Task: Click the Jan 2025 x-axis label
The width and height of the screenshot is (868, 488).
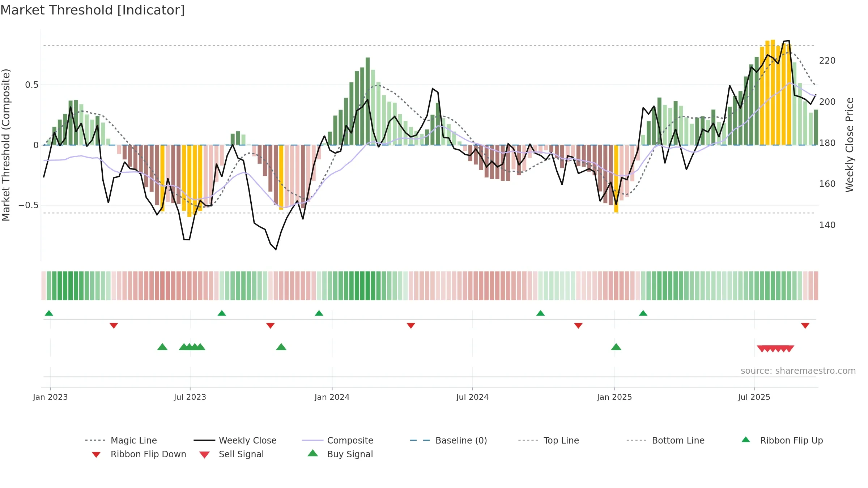Action: (614, 397)
